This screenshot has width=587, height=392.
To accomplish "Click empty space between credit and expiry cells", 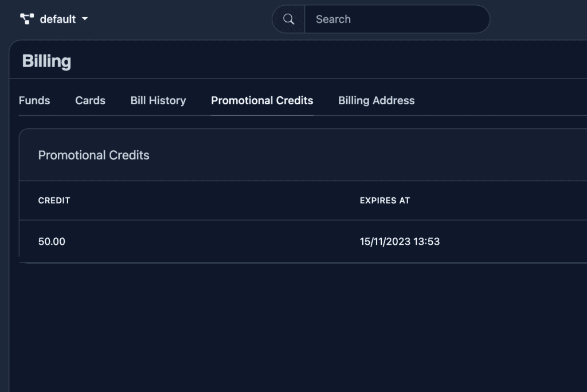I will 212,241.
